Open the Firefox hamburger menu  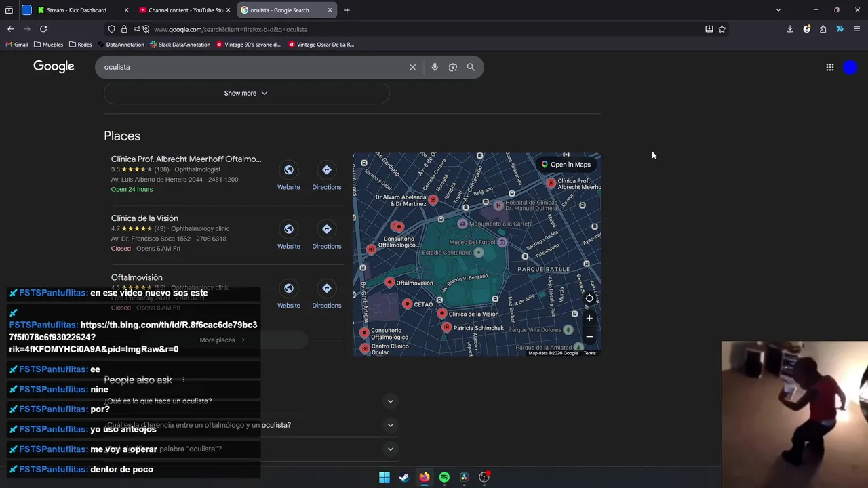tap(857, 29)
